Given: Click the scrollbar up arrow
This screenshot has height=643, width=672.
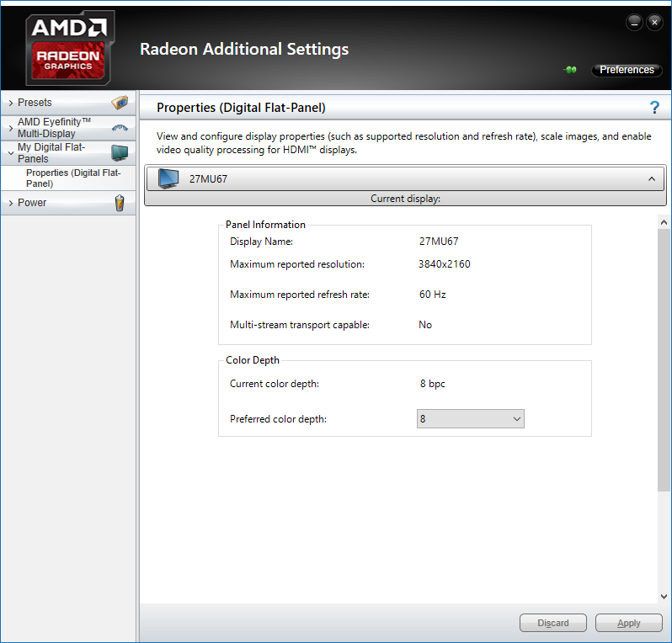Looking at the screenshot, I should click(664, 222).
